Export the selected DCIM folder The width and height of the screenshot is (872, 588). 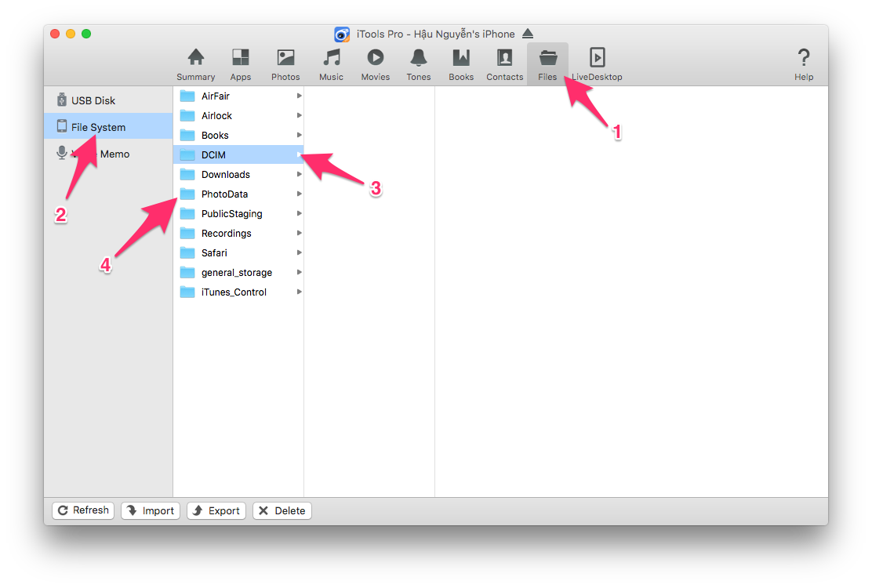(x=216, y=510)
